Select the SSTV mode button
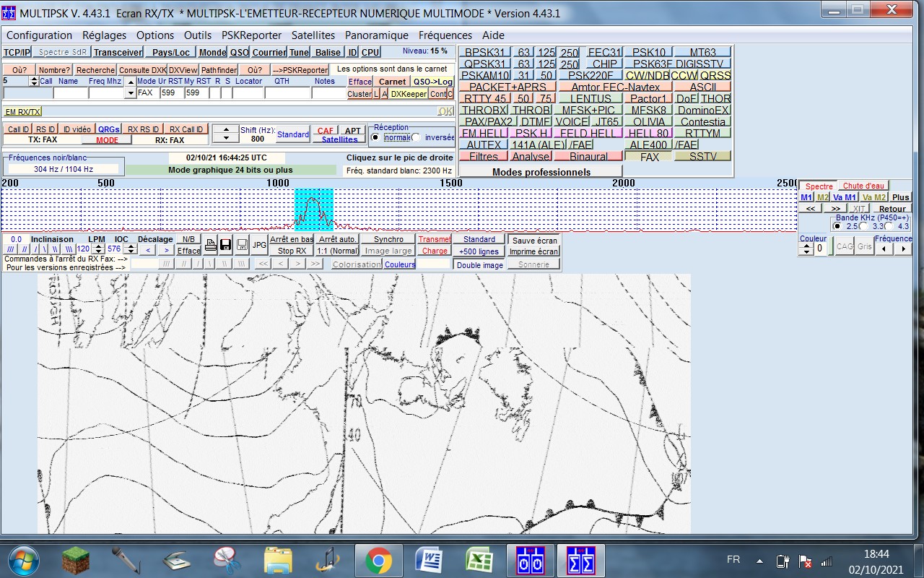924x578 pixels. coord(702,156)
